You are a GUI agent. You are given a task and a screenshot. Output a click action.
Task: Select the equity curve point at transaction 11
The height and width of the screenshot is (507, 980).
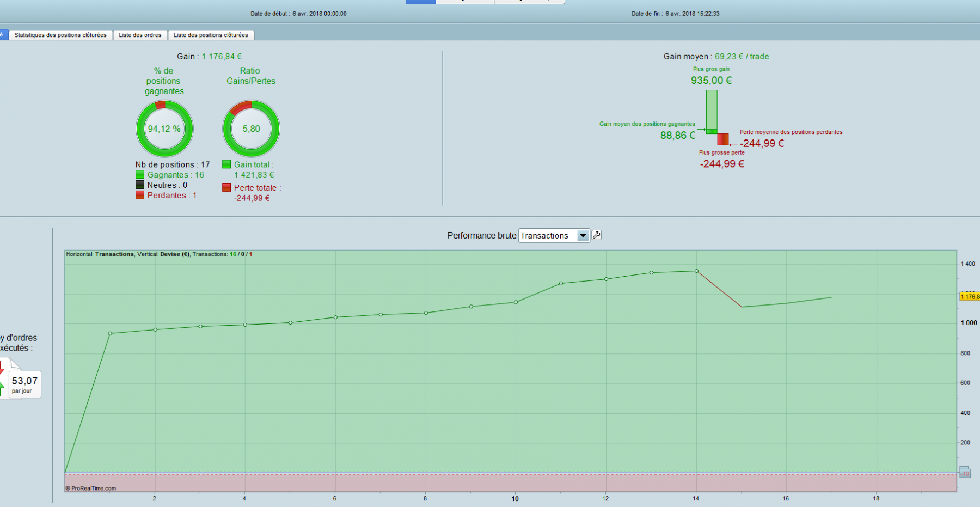pyautogui.click(x=561, y=283)
